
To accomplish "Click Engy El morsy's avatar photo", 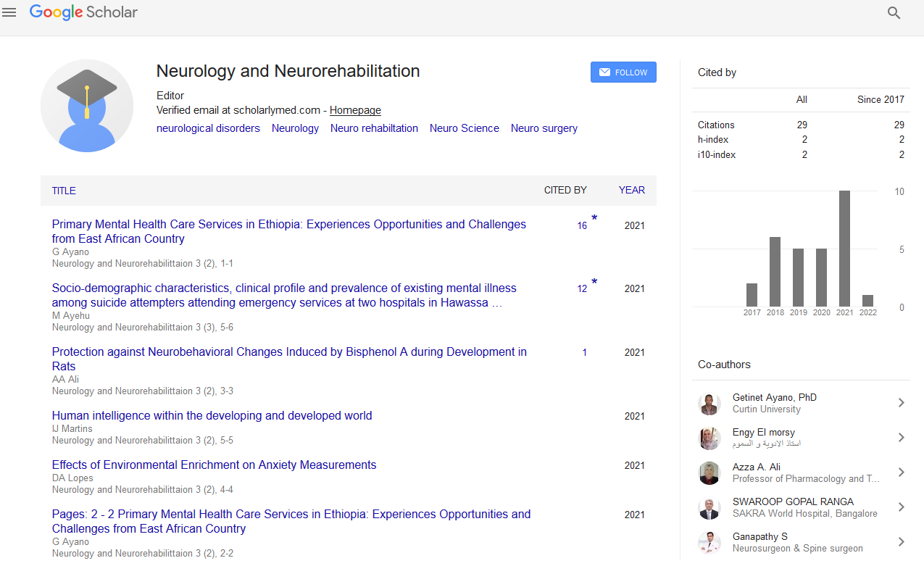I will pos(709,438).
